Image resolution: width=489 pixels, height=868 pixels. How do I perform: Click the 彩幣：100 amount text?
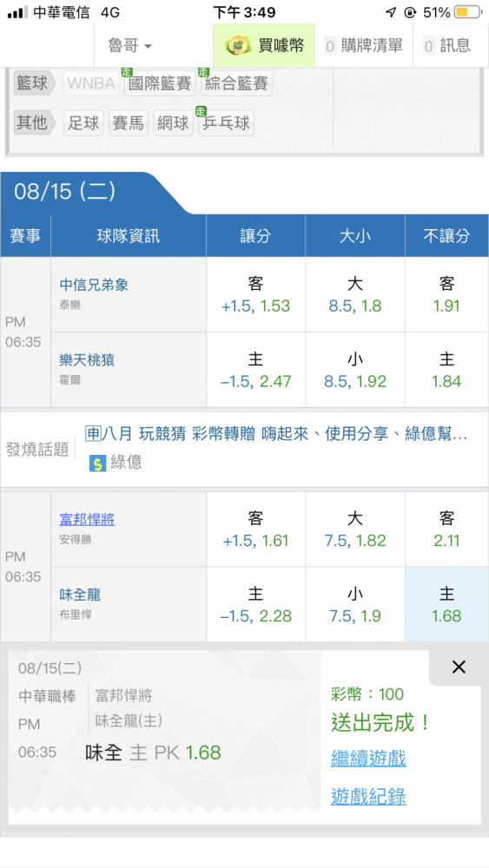pyautogui.click(x=367, y=694)
